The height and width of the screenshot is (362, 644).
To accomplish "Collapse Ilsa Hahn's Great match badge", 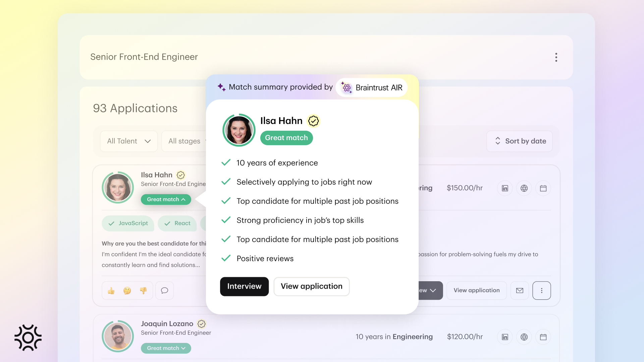I will (x=166, y=199).
